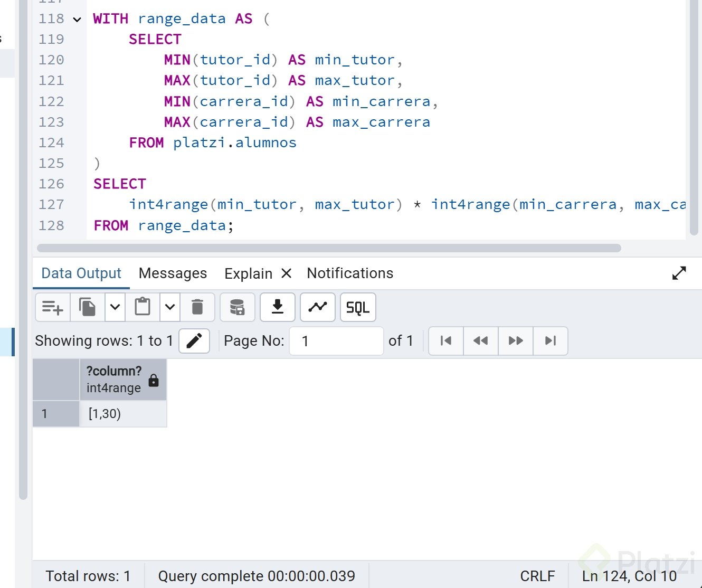The height and width of the screenshot is (588, 702).
Task: Select row 1 via its row number header
Action: 56,414
